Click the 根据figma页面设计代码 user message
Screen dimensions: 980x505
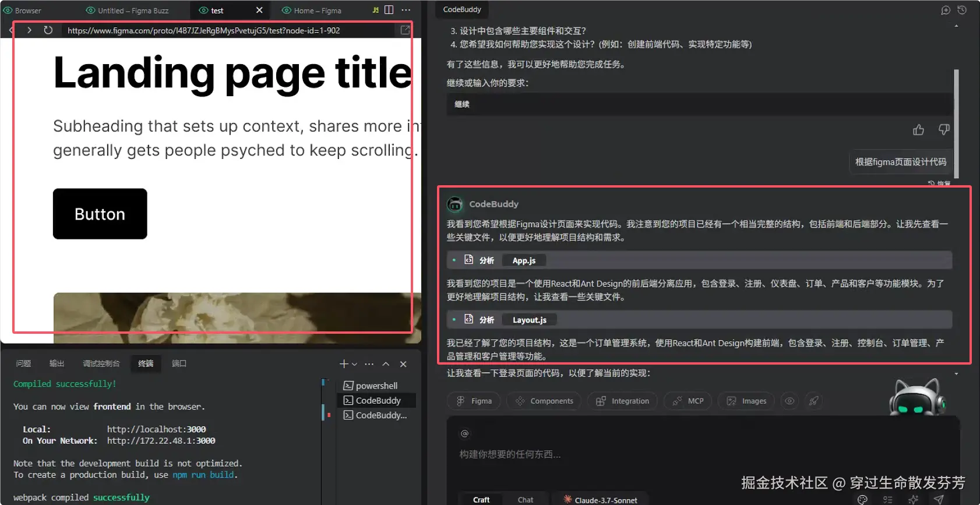coord(901,162)
